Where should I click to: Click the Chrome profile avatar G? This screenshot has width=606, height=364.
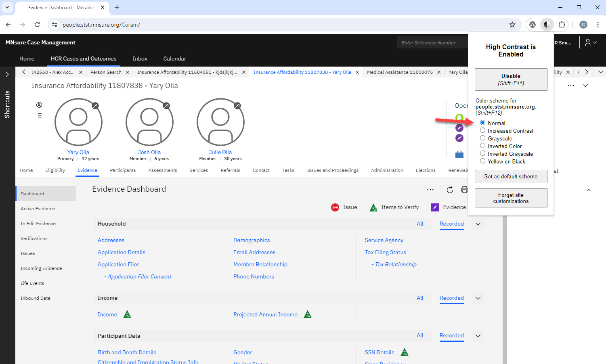click(x=583, y=25)
